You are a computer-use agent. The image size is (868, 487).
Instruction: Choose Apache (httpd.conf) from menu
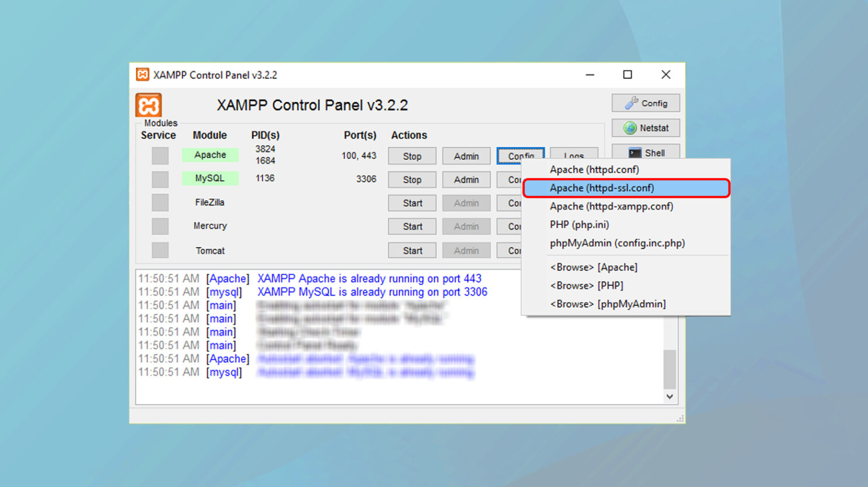pos(594,170)
